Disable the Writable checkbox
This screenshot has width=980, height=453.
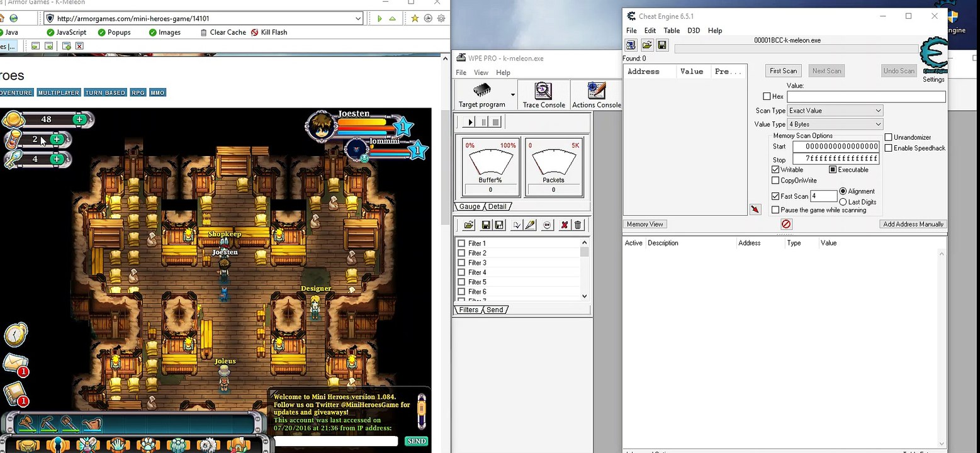click(x=775, y=170)
